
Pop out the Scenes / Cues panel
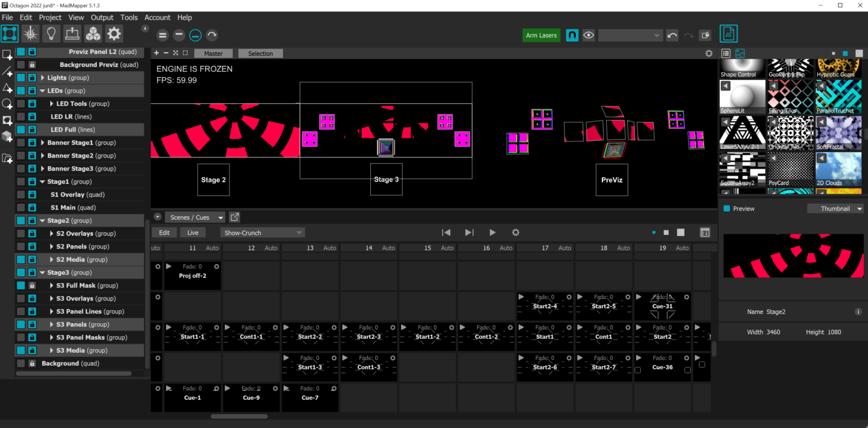pyautogui.click(x=235, y=217)
